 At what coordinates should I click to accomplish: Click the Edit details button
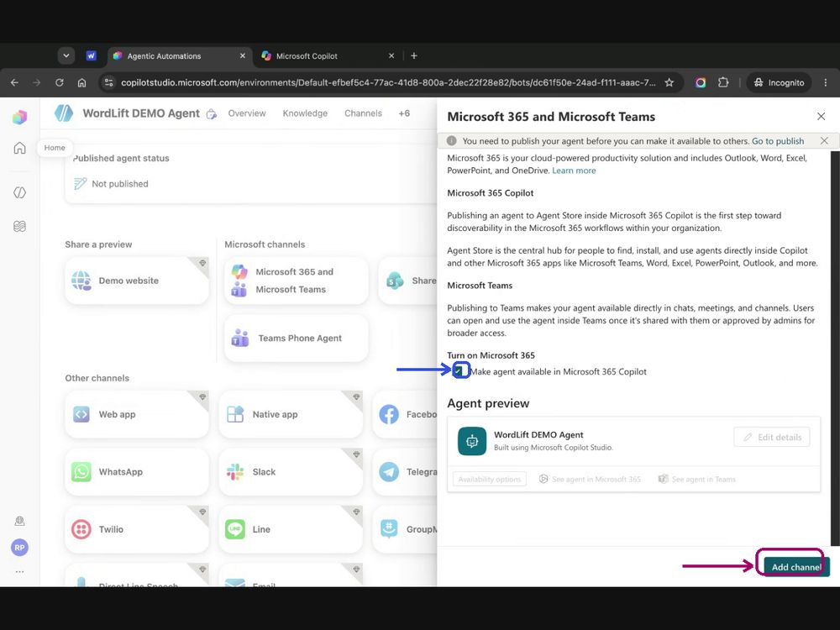tap(771, 437)
